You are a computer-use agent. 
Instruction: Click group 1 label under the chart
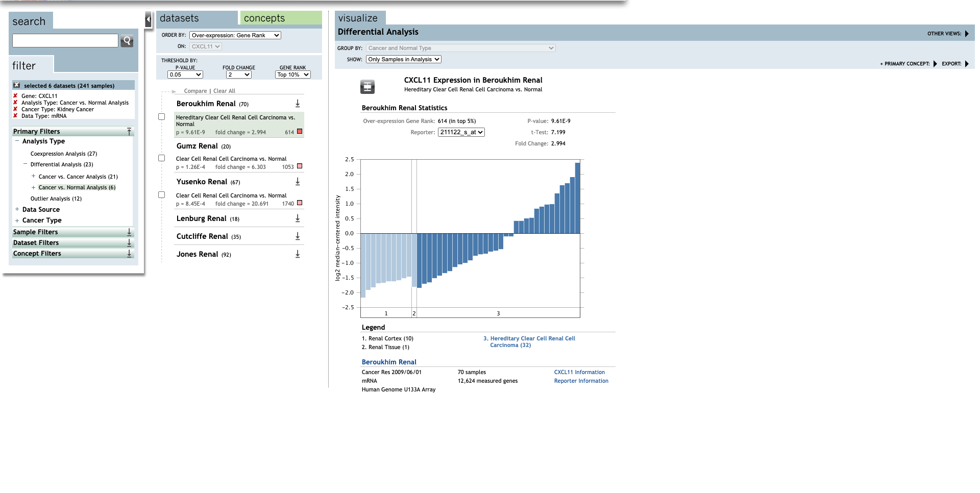click(386, 313)
